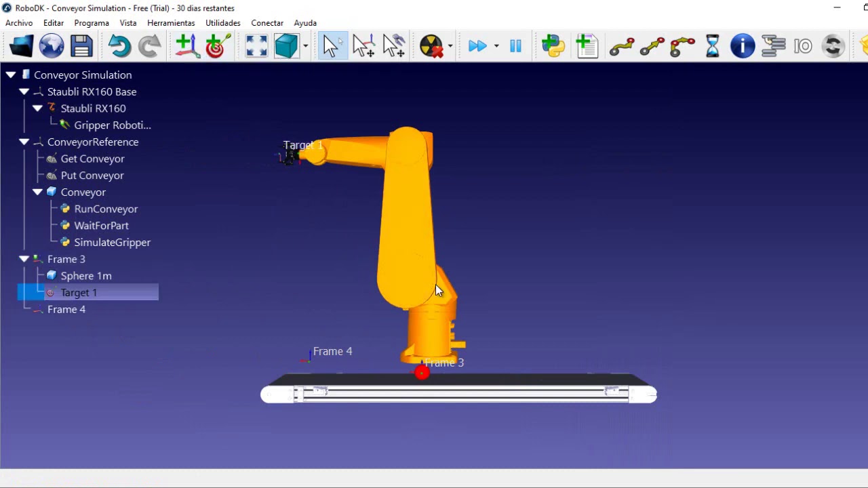
Task: Open the Herramientas menu
Action: 171,22
